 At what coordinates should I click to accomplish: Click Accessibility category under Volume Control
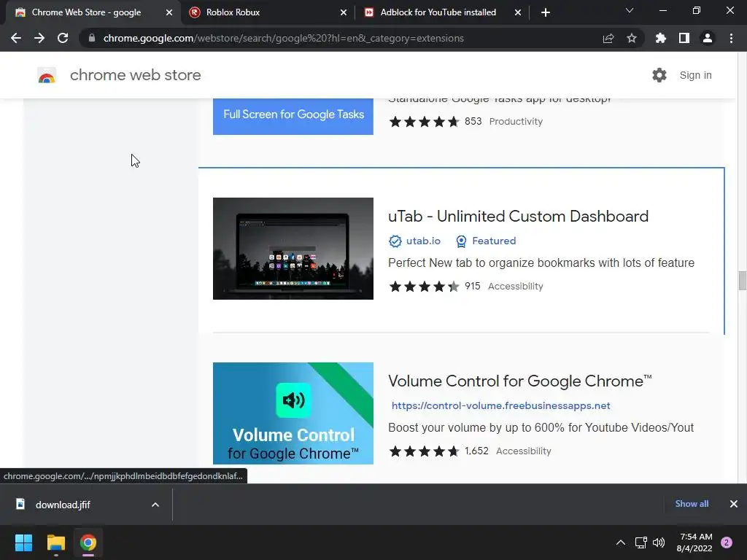pyautogui.click(x=524, y=451)
